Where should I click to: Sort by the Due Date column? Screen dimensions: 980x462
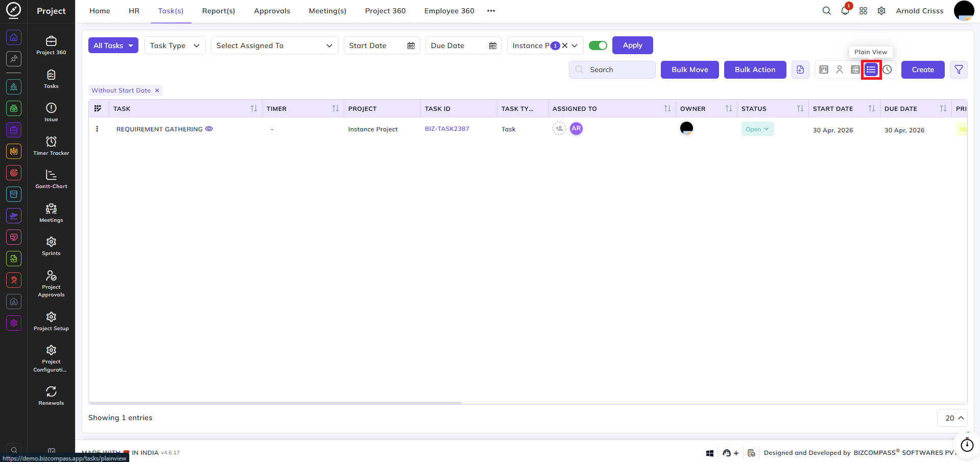point(943,108)
